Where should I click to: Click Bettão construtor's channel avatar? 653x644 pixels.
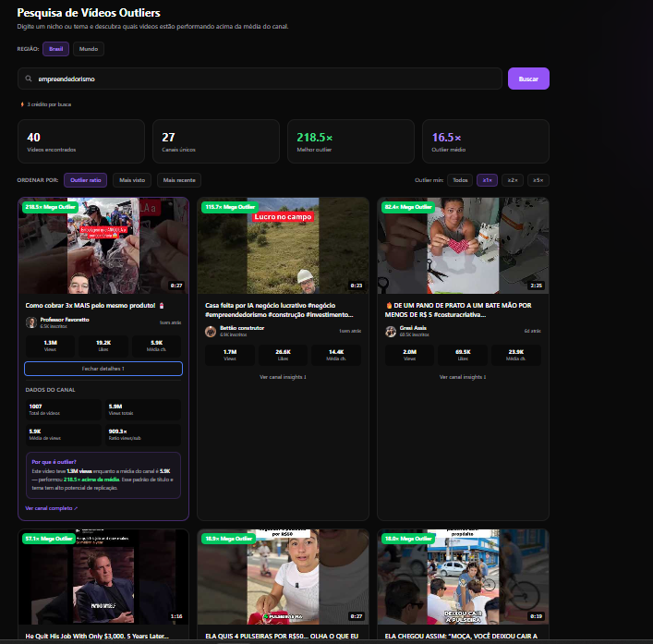tap(212, 330)
